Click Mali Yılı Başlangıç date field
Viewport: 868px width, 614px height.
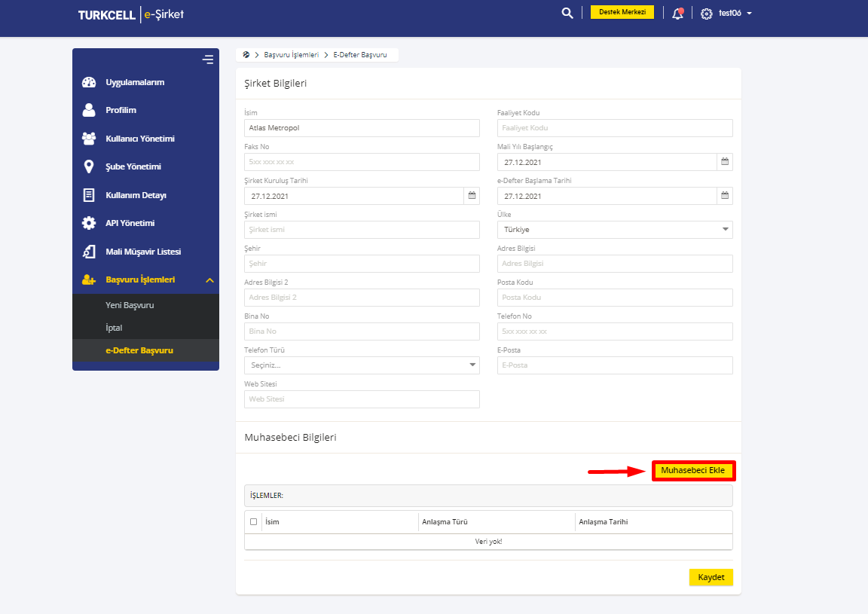607,162
